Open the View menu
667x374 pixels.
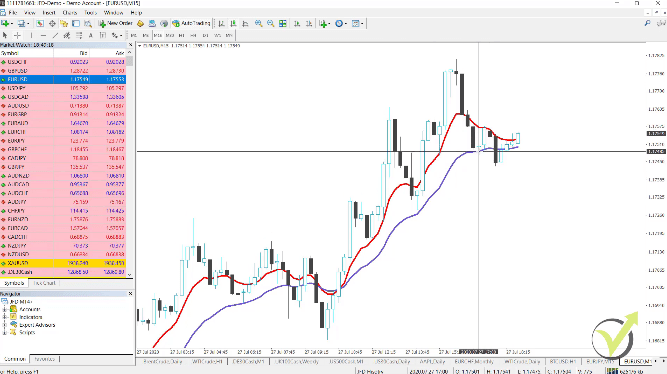(x=30, y=13)
